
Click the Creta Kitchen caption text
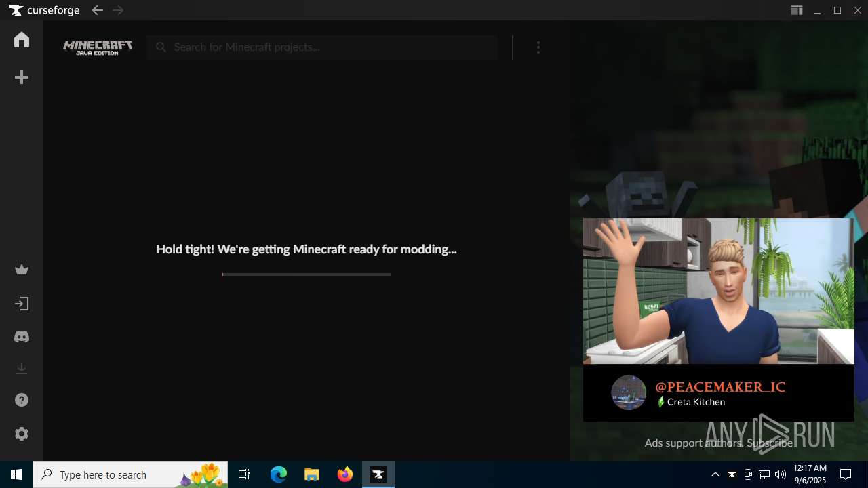pyautogui.click(x=696, y=402)
